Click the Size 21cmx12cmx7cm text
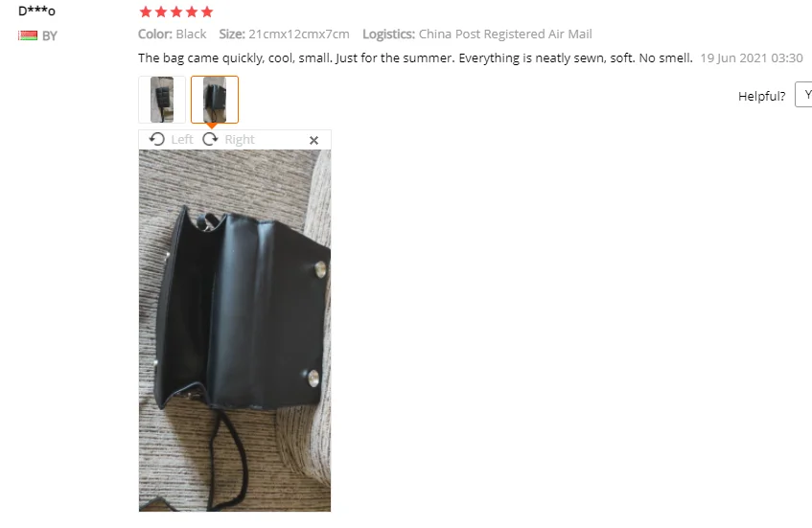Image resolution: width=812 pixels, height=528 pixels. (284, 34)
